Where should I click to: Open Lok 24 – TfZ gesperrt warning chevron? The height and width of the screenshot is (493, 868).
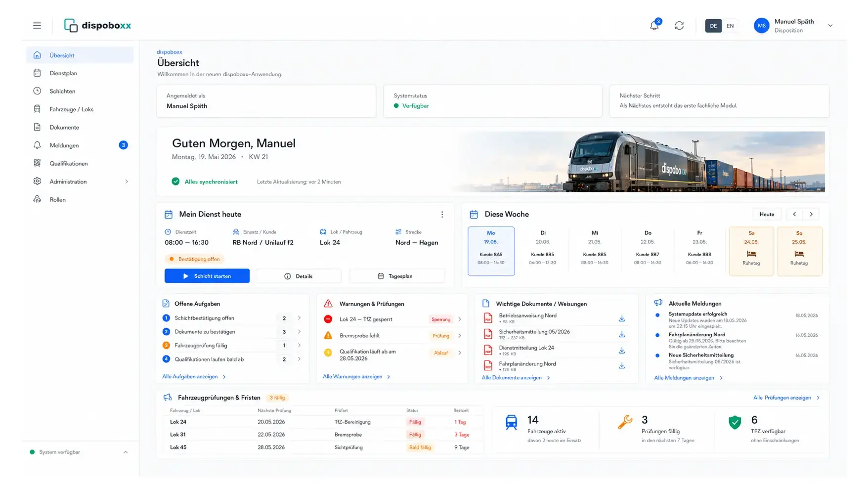click(x=460, y=319)
